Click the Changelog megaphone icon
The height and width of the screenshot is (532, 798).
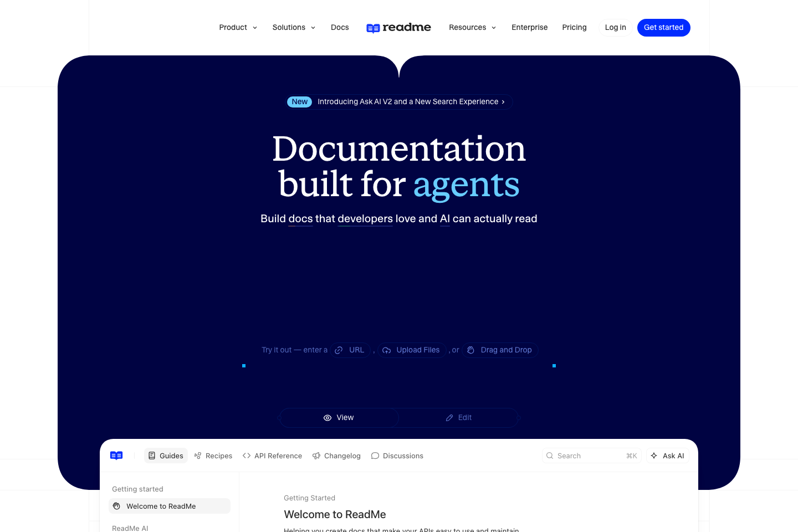[316, 456]
